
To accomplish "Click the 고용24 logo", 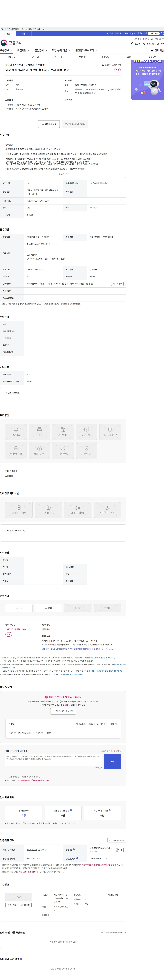I will point(11,43).
